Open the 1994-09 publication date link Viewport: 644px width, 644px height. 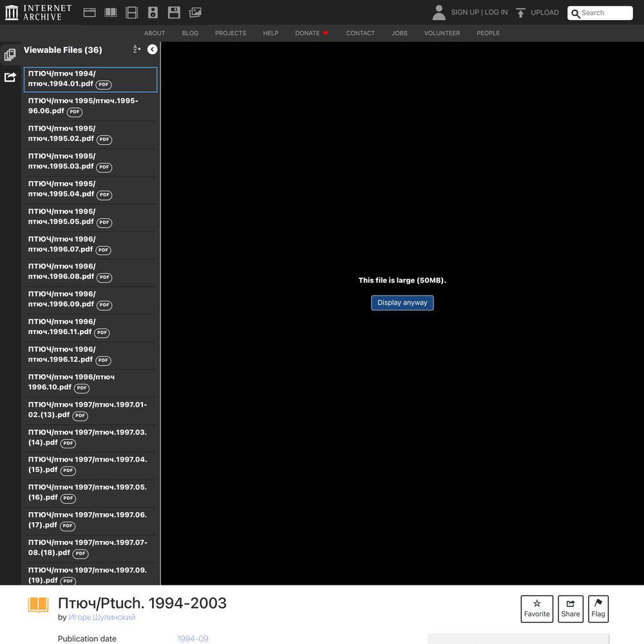[193, 639]
